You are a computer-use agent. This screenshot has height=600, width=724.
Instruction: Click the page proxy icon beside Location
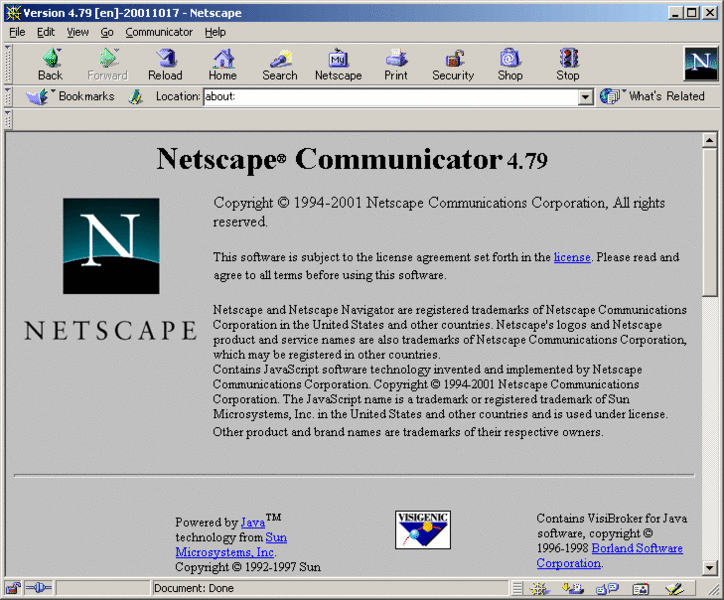135,97
